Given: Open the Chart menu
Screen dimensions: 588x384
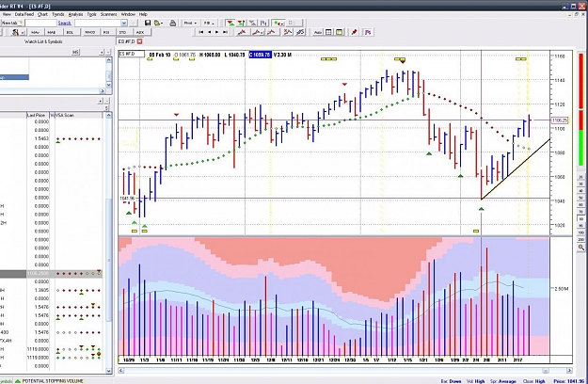Looking at the screenshot, I should (42, 14).
